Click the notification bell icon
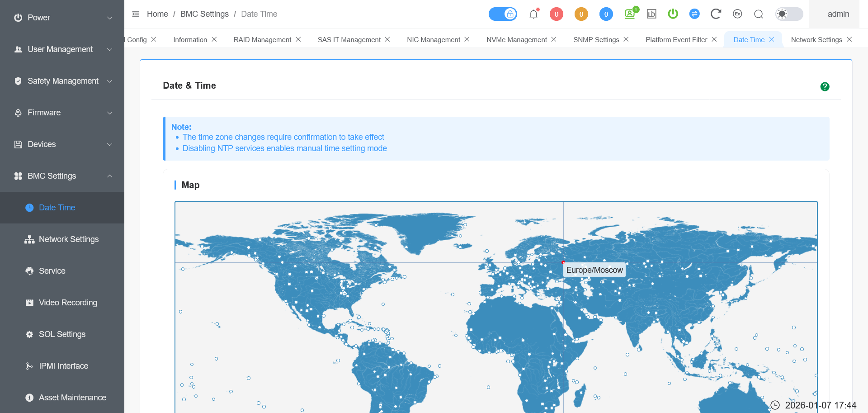Screen dimensions: 868x413 coord(533,14)
